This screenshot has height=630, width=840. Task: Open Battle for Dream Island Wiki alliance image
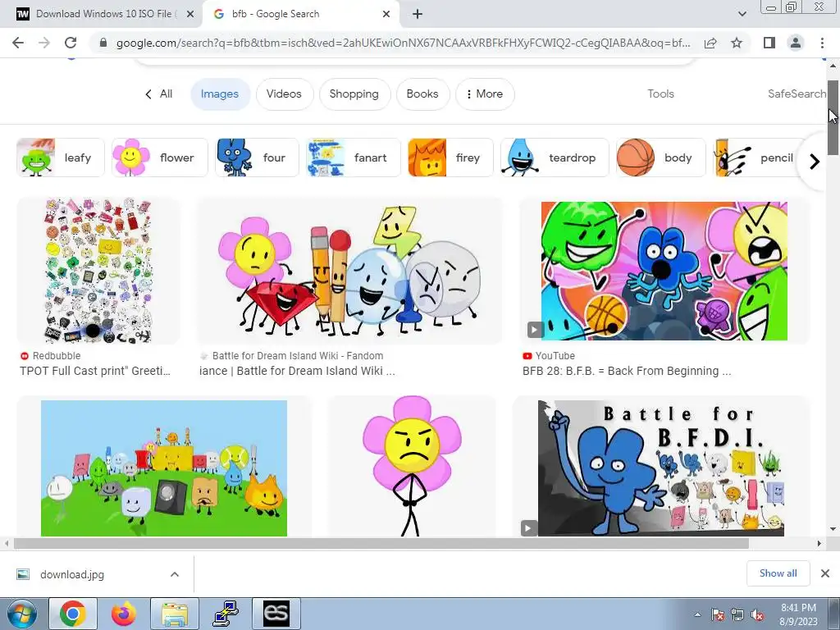point(349,271)
